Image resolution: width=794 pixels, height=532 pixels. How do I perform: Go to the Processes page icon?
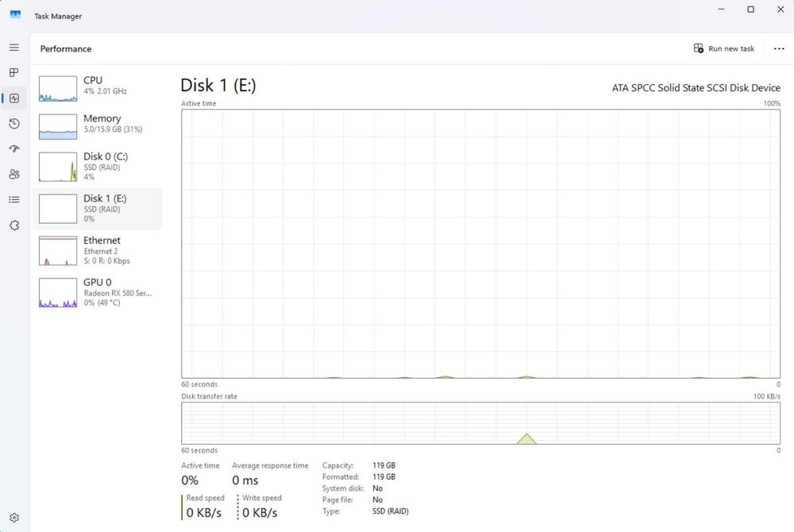click(14, 72)
